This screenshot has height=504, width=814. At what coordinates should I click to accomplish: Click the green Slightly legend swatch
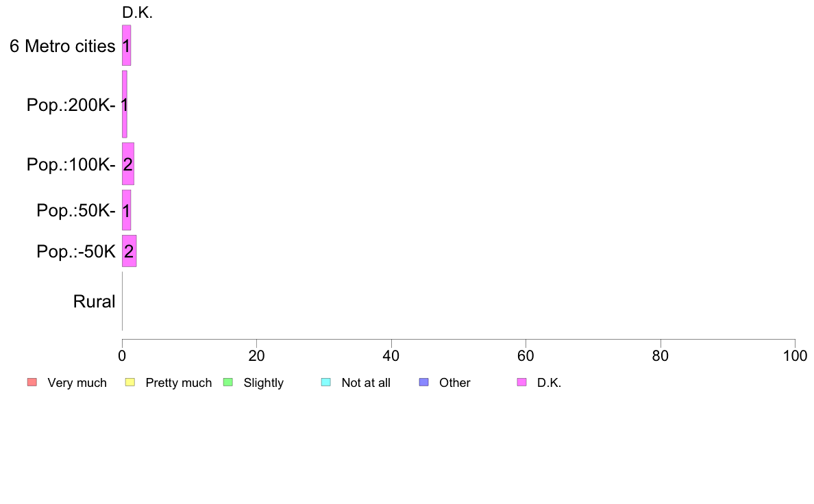tap(228, 383)
